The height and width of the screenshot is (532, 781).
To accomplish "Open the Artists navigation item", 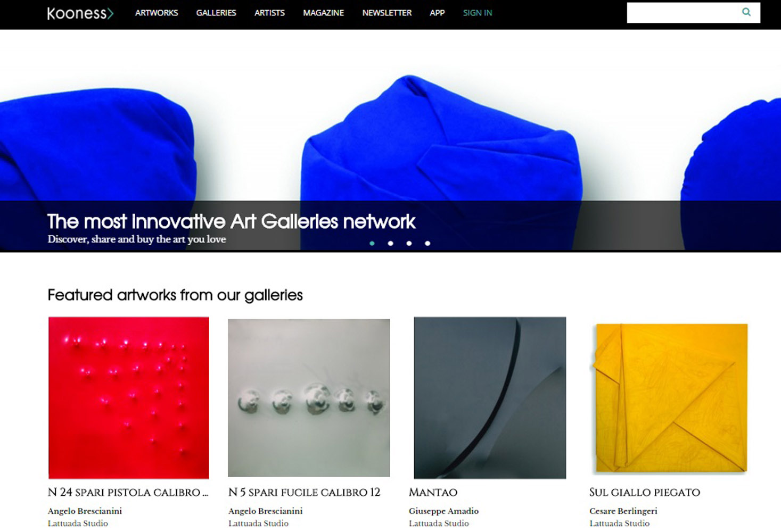I will (269, 13).
